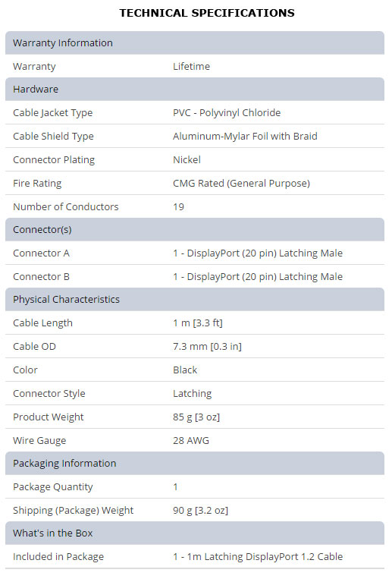
Task: Click the Cable Jacket Type row label
Action: (53, 113)
